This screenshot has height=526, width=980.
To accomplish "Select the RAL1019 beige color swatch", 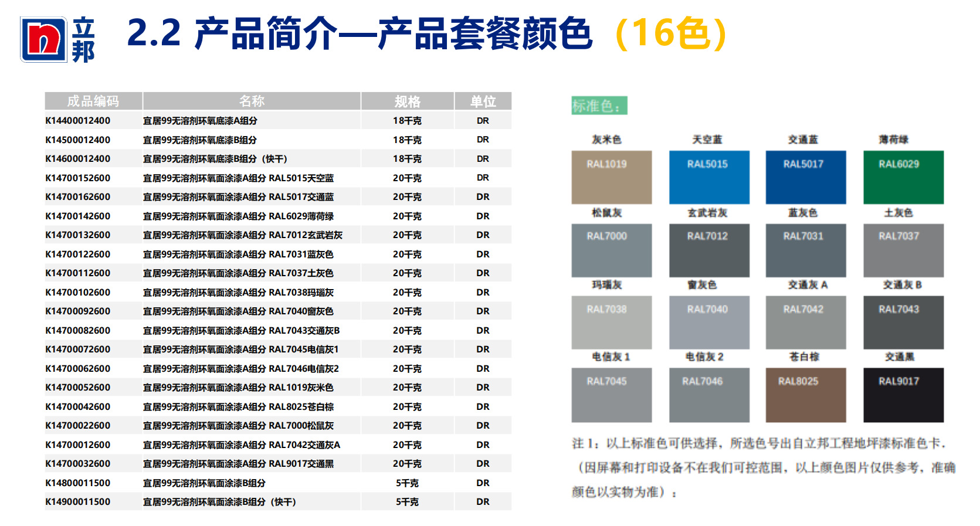I will pos(612,177).
